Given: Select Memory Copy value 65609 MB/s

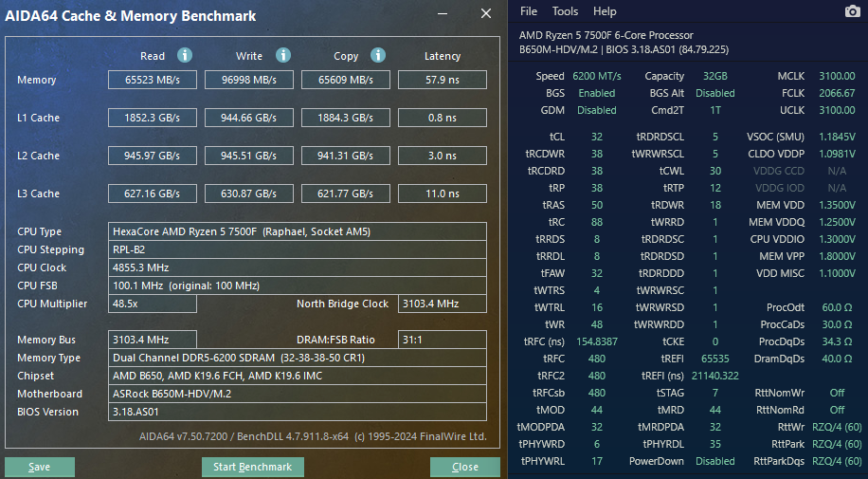Looking at the screenshot, I should tap(346, 80).
